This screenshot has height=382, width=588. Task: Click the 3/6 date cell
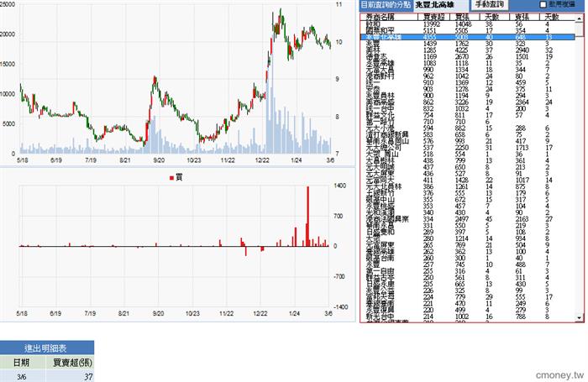22,376
